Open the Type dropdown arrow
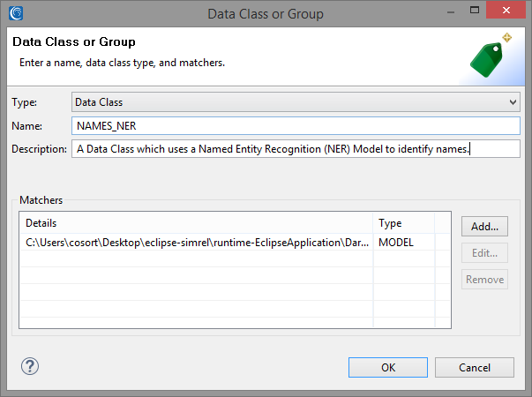The width and height of the screenshot is (532, 397). (513, 102)
